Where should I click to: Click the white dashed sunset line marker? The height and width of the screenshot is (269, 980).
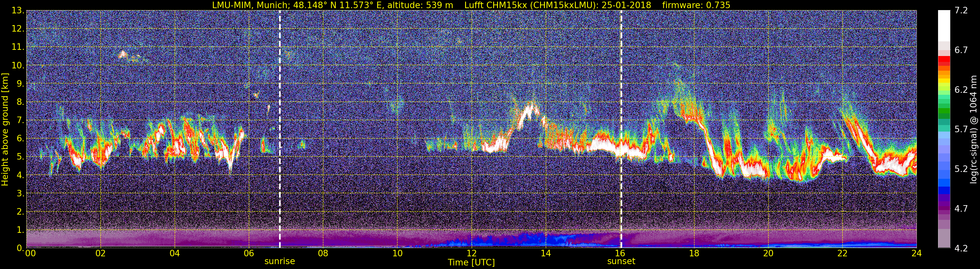coord(621,129)
